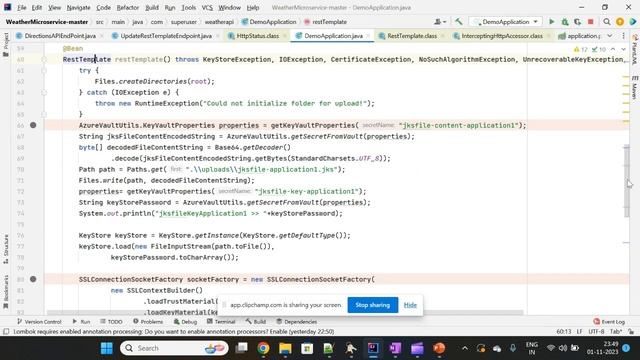Image resolution: width=640 pixels, height=360 pixels.
Task: Click the UTF-8 encoding in status bar
Action: (x=596, y=332)
